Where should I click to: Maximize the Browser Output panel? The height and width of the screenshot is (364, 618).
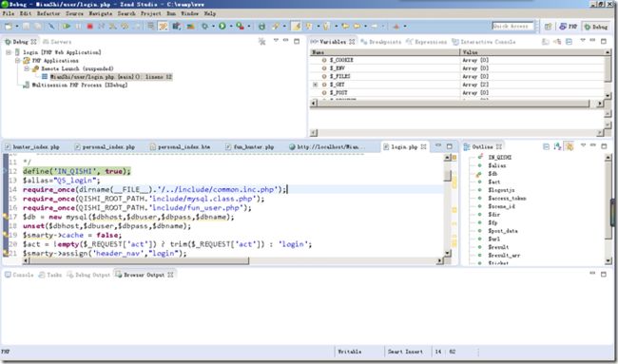pos(604,274)
